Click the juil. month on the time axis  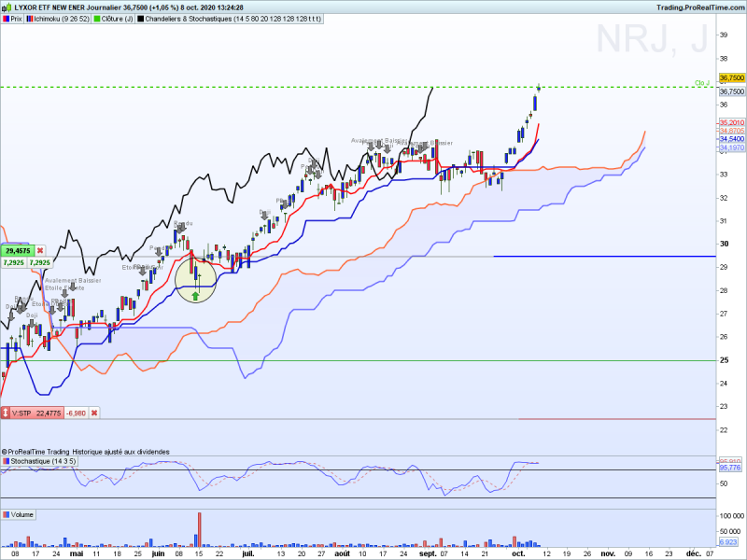[x=248, y=553]
